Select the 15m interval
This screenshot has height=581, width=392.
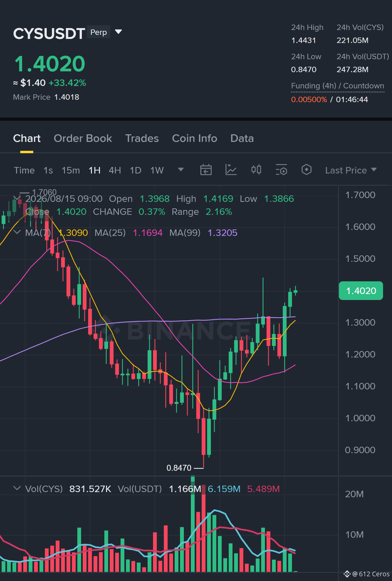pos(71,170)
